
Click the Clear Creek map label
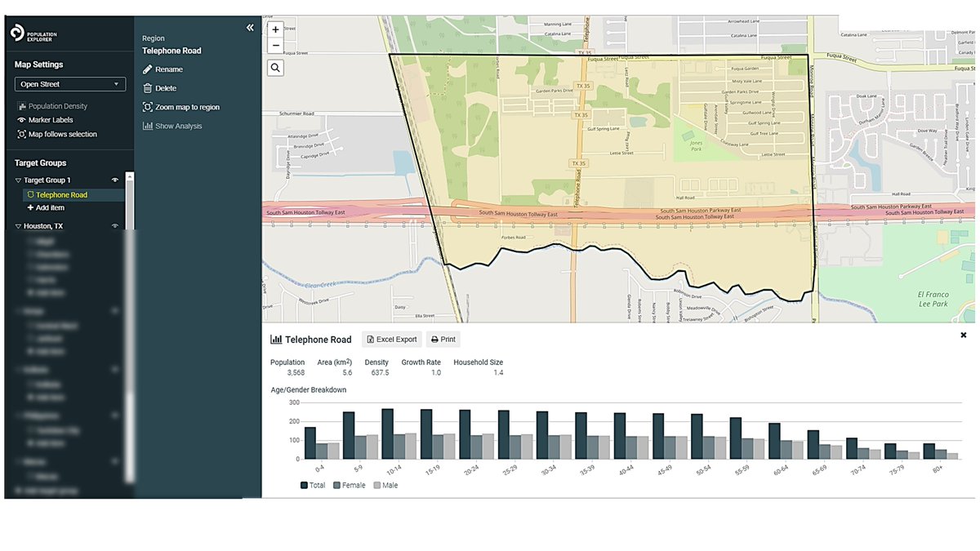[x=318, y=286]
